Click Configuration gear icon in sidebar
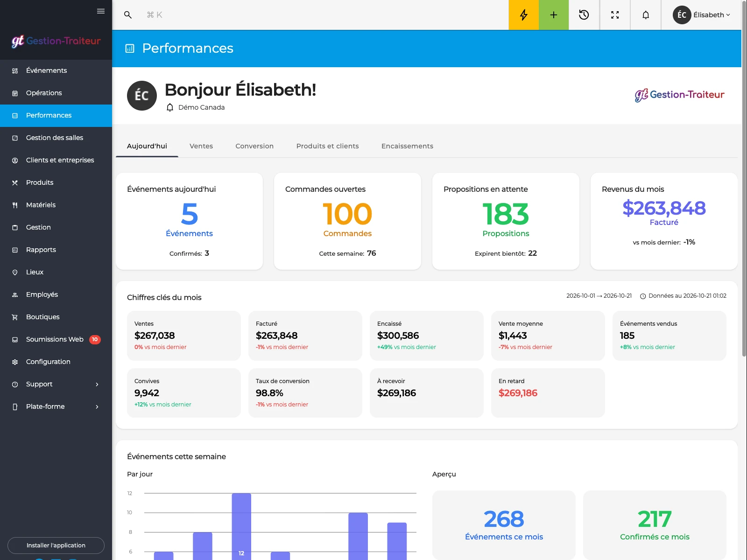The image size is (747, 560). (x=15, y=362)
